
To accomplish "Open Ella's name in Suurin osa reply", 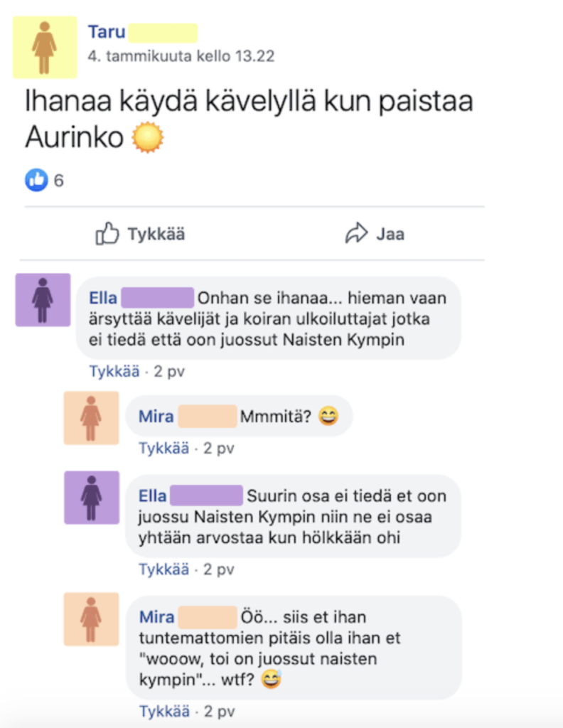I will [152, 496].
